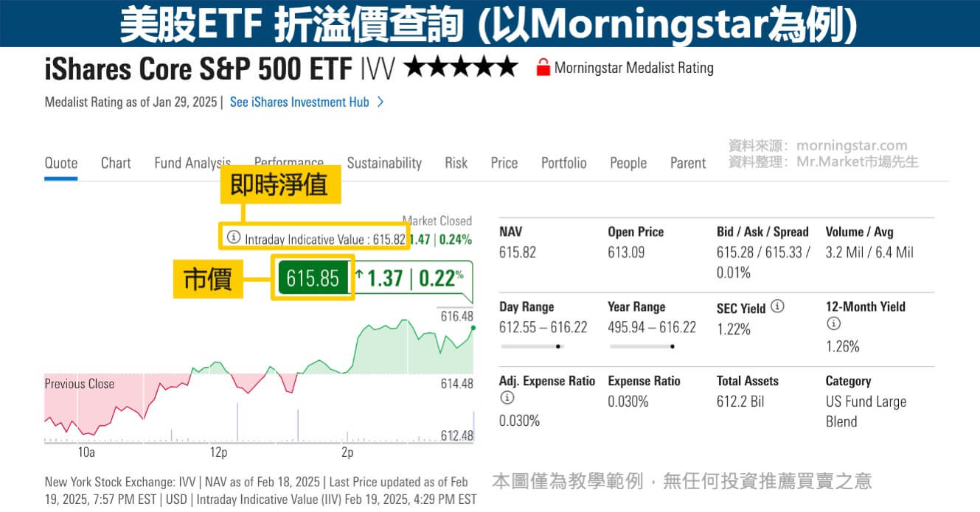Viewport: 980px width, 512px height.
Task: Click the 12-Month Yield value 1.26%
Action: (x=843, y=346)
